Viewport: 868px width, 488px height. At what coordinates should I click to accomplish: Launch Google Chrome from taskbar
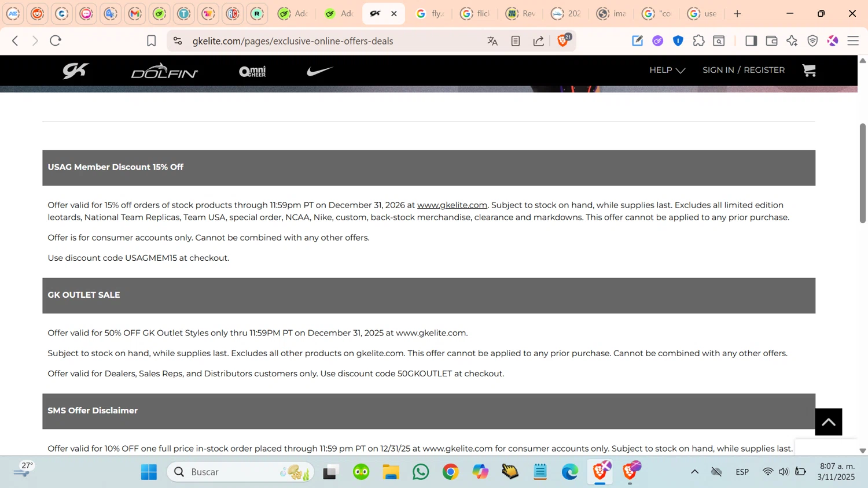tap(450, 472)
